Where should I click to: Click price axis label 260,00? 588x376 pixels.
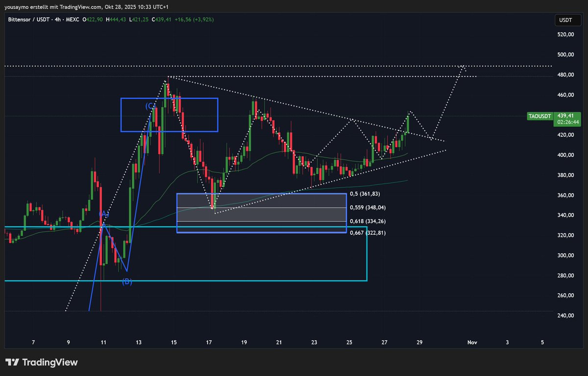[x=565, y=296]
